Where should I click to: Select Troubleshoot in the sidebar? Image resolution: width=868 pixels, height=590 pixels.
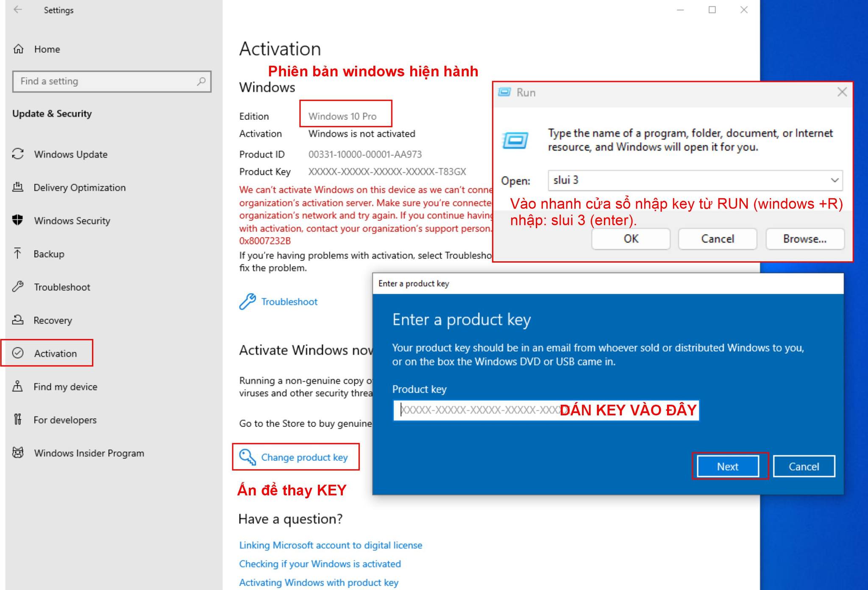62,287
